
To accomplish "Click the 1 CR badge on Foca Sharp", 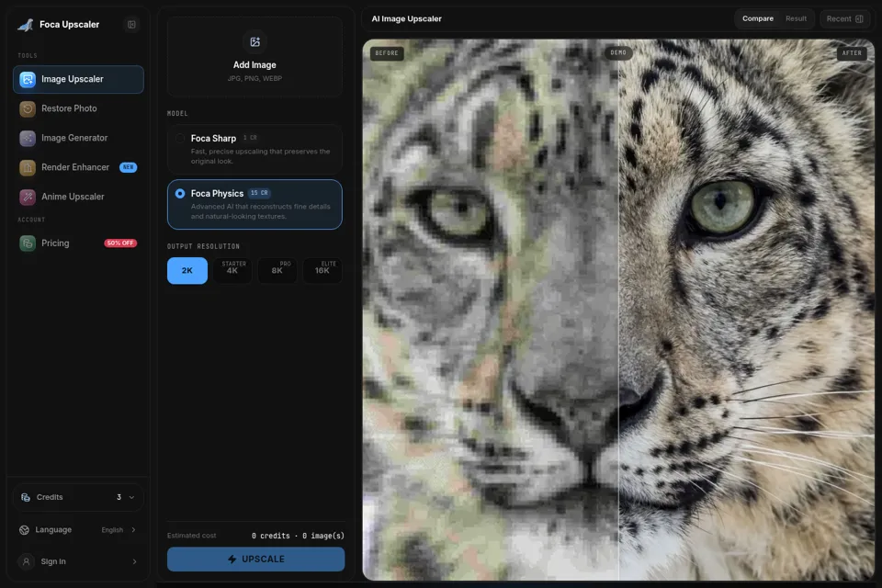I will coord(250,138).
